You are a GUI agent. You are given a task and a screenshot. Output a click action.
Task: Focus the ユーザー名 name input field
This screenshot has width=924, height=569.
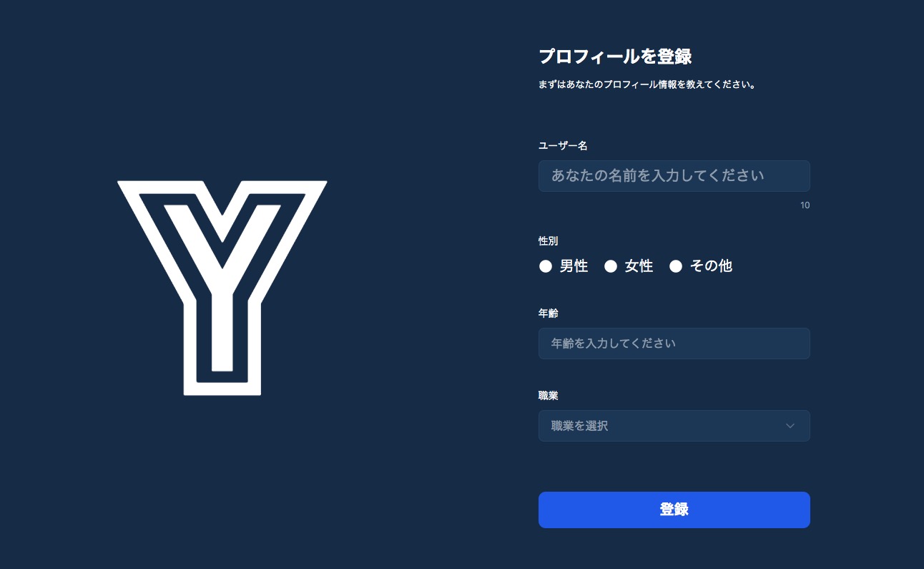(674, 176)
